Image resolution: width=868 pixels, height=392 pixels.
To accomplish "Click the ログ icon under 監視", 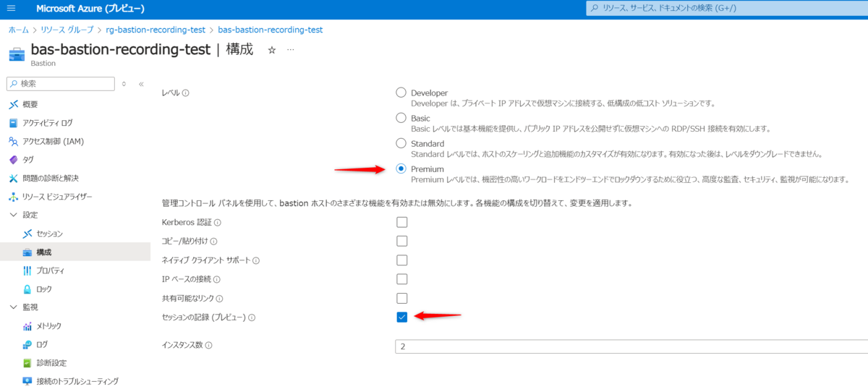I will tap(27, 344).
